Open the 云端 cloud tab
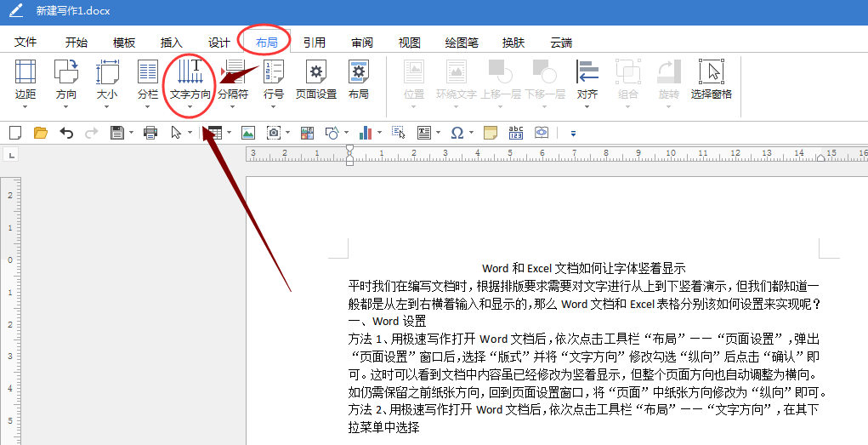This screenshot has height=445, width=868. pyautogui.click(x=561, y=43)
